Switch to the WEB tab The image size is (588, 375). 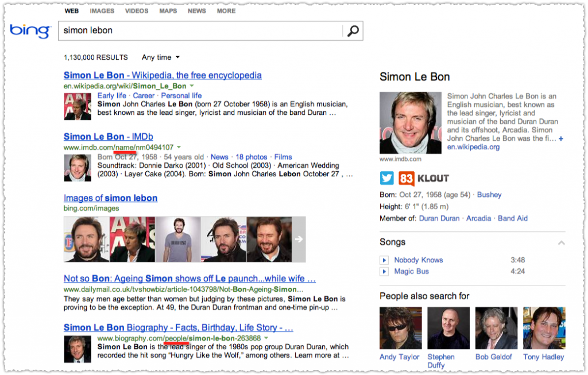pos(72,11)
